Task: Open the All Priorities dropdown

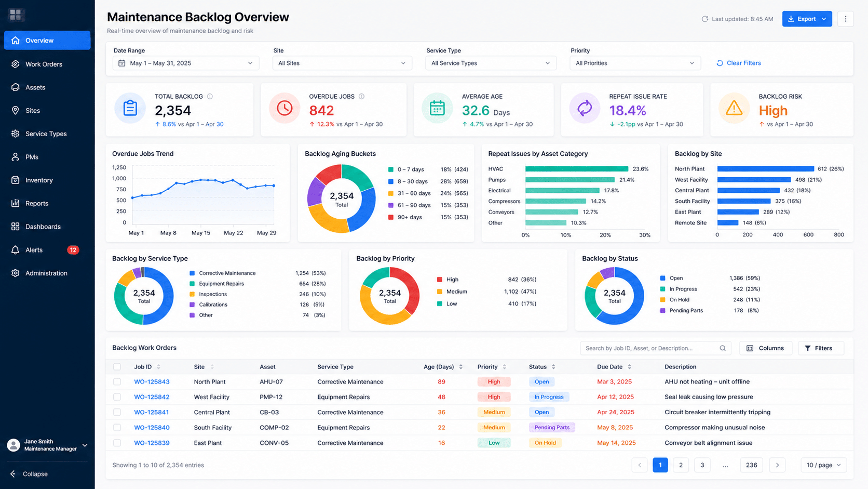Action: pyautogui.click(x=635, y=63)
